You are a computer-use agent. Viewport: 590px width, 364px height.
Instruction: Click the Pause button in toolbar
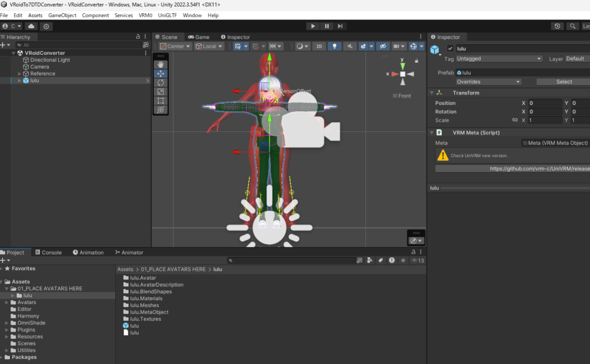point(327,26)
